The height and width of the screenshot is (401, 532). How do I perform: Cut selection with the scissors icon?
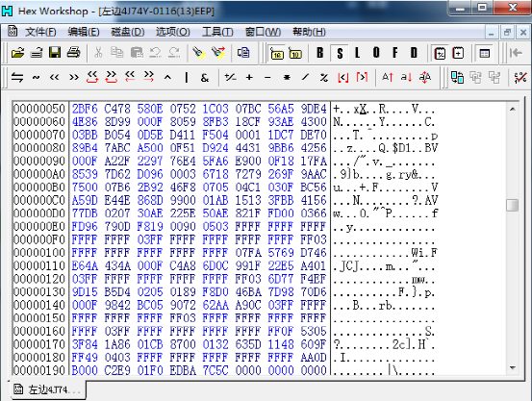pos(98,53)
